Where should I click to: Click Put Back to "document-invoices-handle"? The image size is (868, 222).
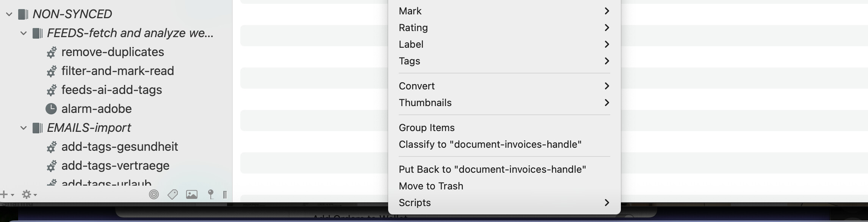pos(492,169)
